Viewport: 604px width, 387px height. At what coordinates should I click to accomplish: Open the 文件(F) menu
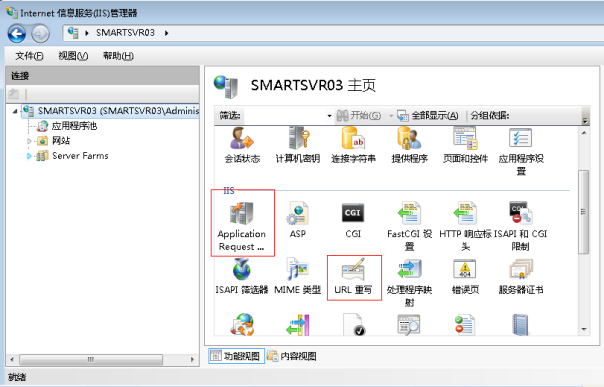point(29,56)
